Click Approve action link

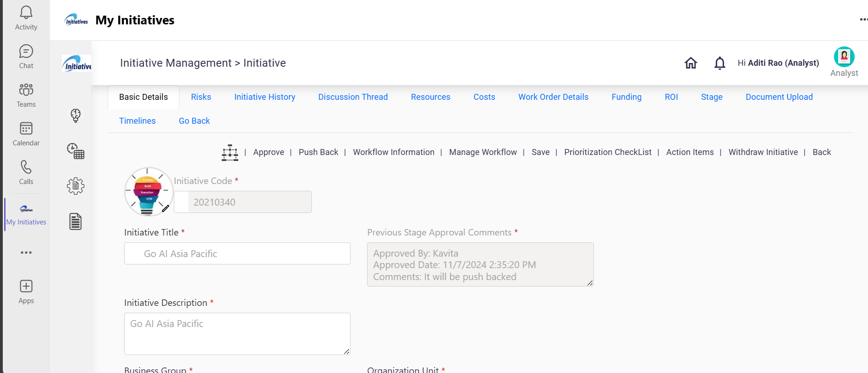pos(268,152)
